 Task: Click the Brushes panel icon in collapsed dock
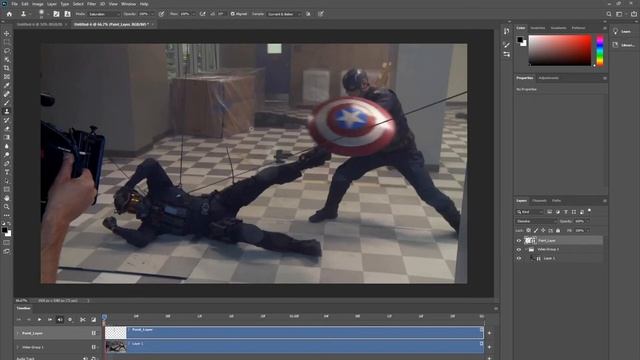click(x=507, y=44)
